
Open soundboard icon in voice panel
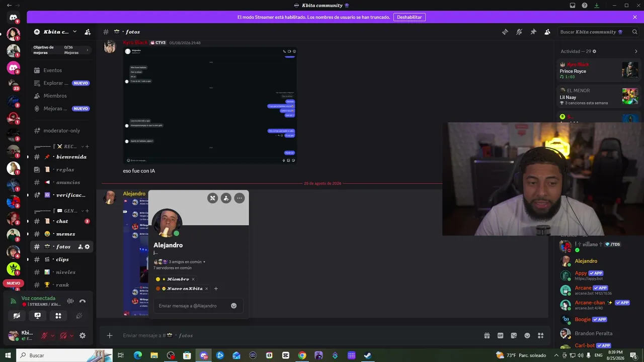coord(79,316)
